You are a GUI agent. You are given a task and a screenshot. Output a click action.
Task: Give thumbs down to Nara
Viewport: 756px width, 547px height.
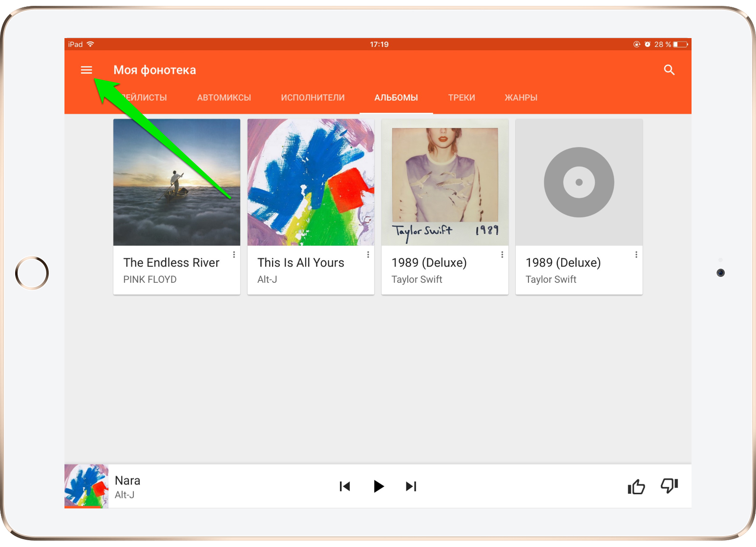[670, 486]
